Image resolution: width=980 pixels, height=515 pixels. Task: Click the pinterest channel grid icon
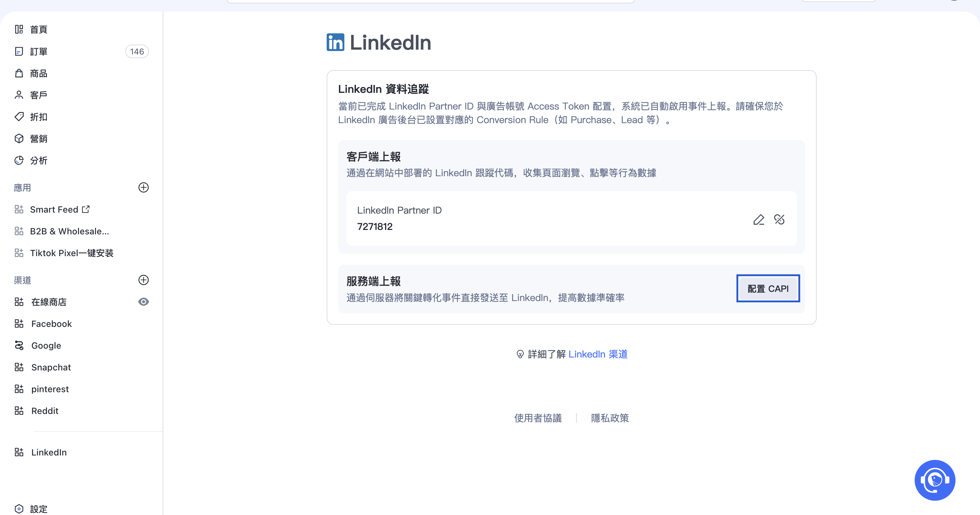click(19, 389)
